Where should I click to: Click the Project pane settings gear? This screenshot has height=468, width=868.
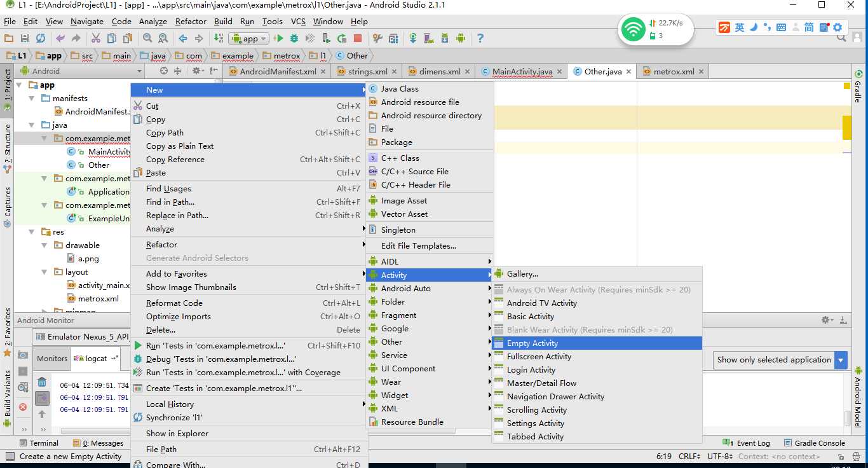point(197,71)
